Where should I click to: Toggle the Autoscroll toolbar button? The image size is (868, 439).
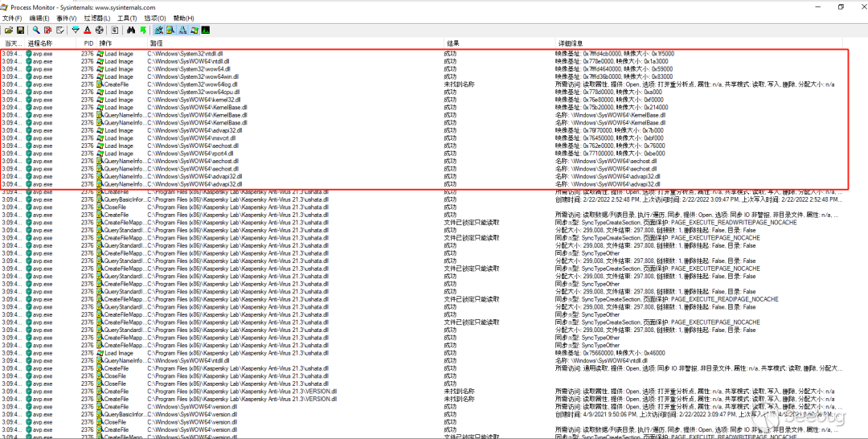click(x=47, y=30)
